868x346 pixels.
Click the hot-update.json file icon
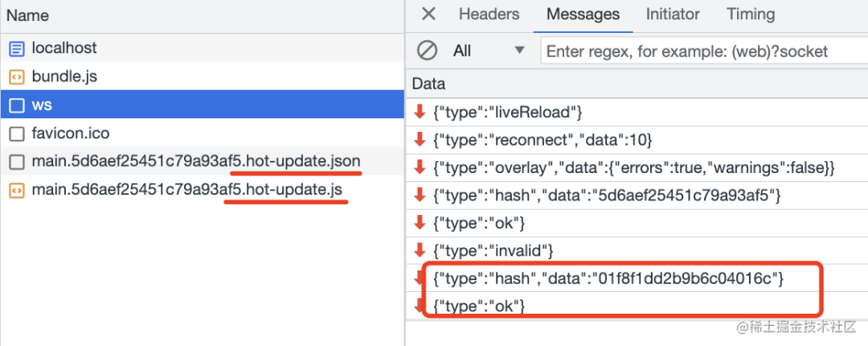point(17,162)
